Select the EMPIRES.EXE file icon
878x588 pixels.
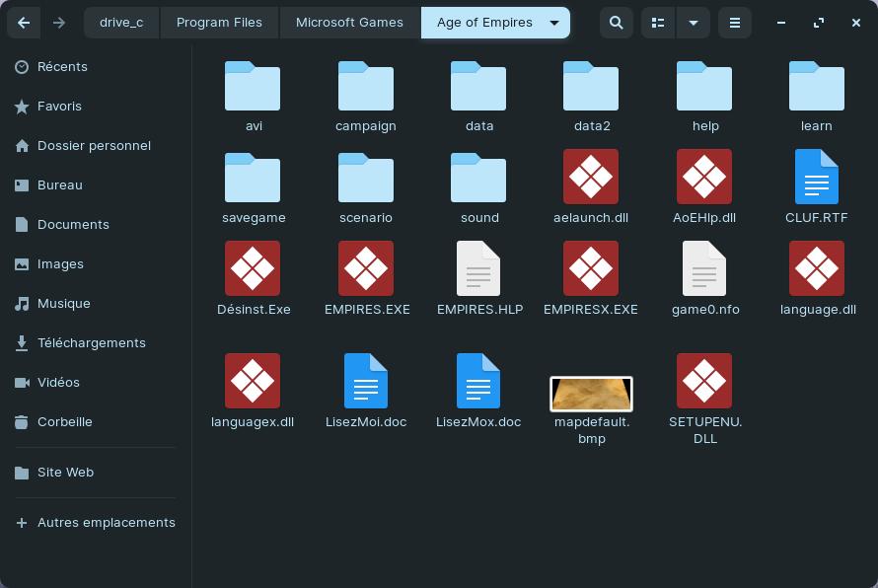tap(366, 268)
